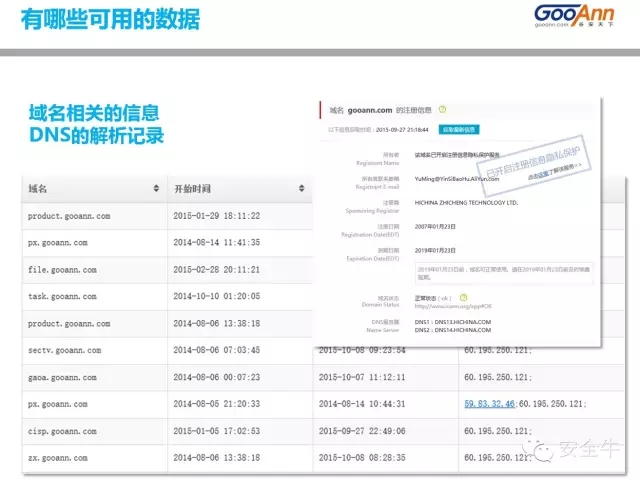Select product.gooann.com in the 2014-08-06 row
Screen dimensions: 640x481
pos(69,324)
